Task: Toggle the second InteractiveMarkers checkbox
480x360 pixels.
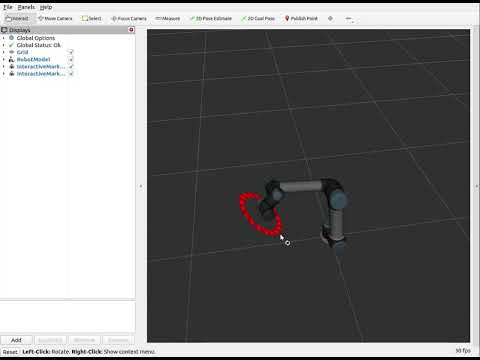Action: click(71, 74)
